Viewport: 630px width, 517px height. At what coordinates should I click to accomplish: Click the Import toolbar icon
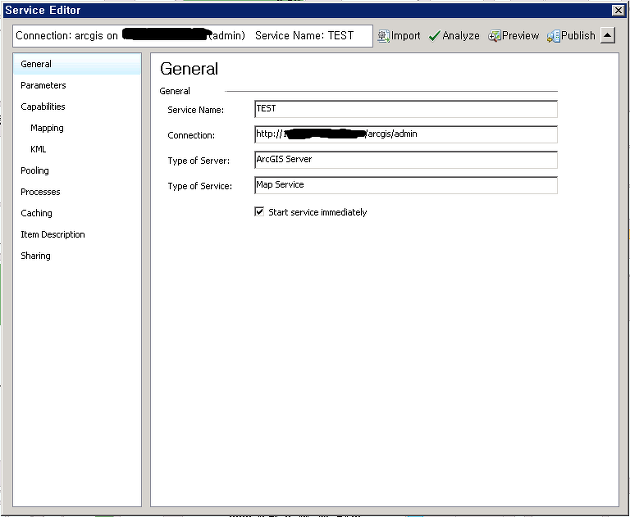399,36
